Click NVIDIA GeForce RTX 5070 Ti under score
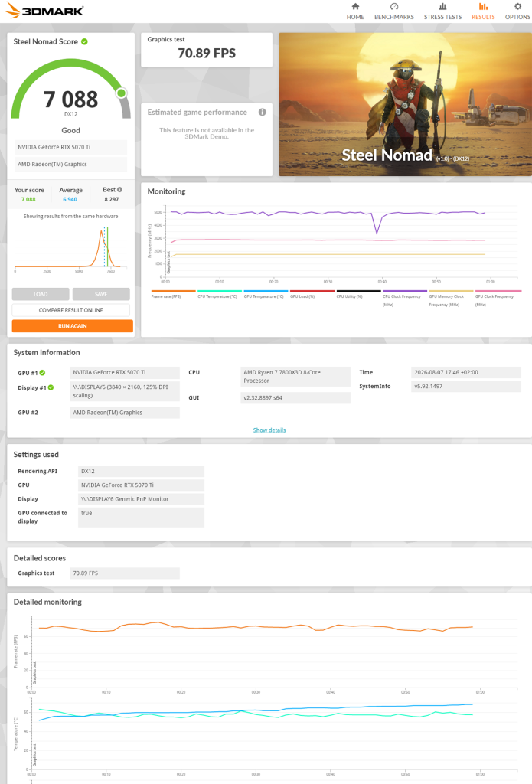The width and height of the screenshot is (532, 784). (70, 147)
